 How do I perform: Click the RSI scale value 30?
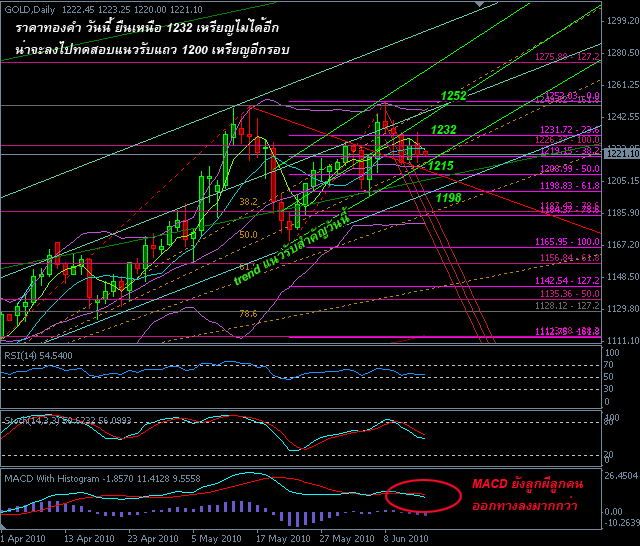tap(609, 389)
